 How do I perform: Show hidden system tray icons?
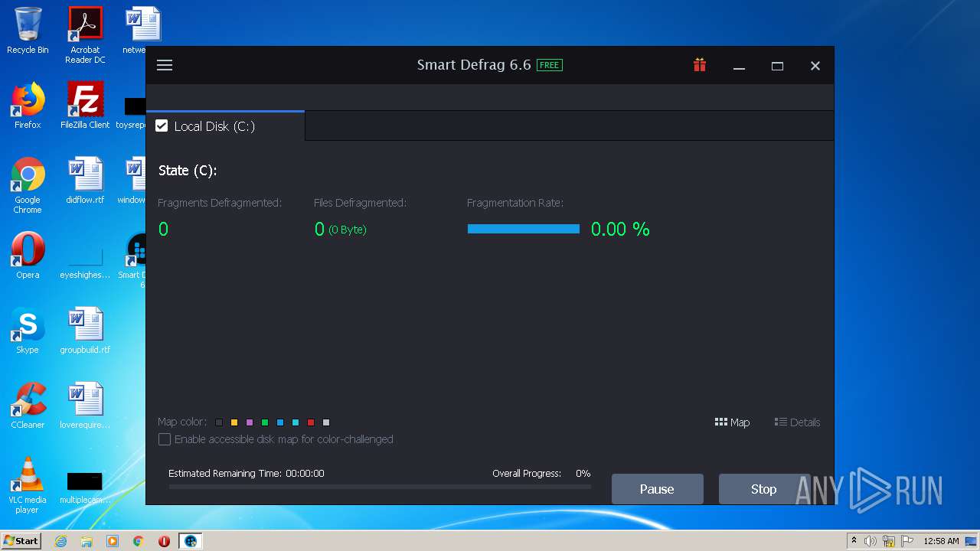[854, 541]
